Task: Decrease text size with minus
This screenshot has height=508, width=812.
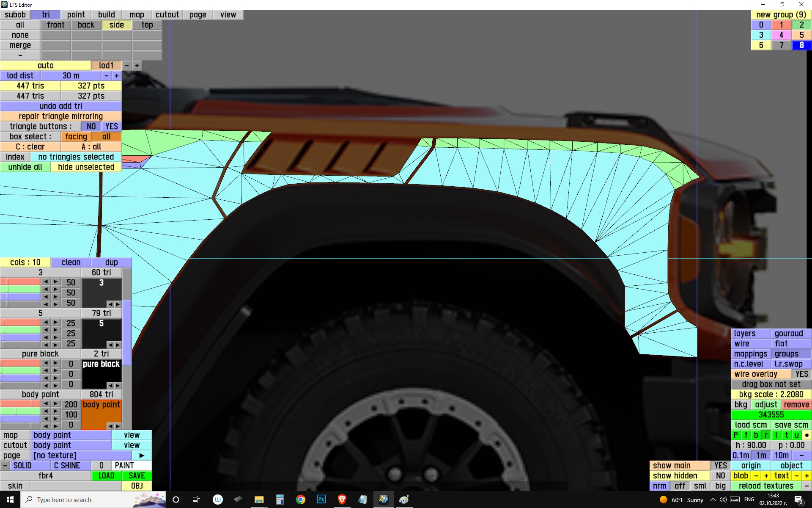Action: (797, 476)
